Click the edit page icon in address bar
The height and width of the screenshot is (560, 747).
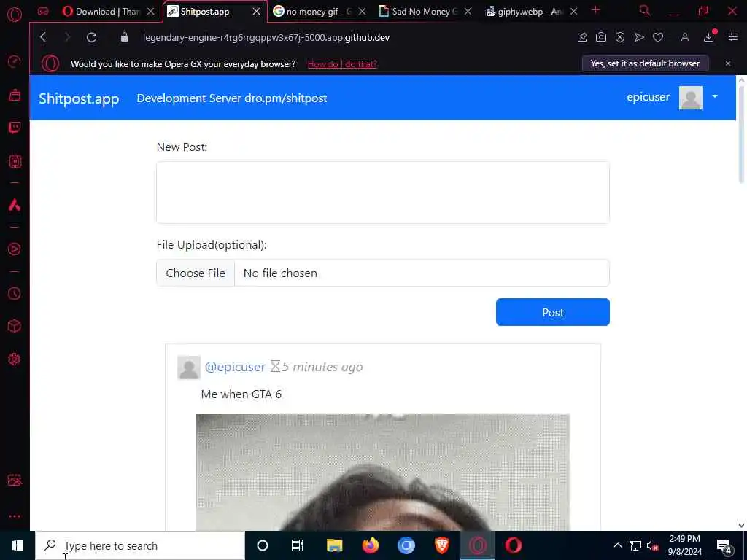pos(581,37)
